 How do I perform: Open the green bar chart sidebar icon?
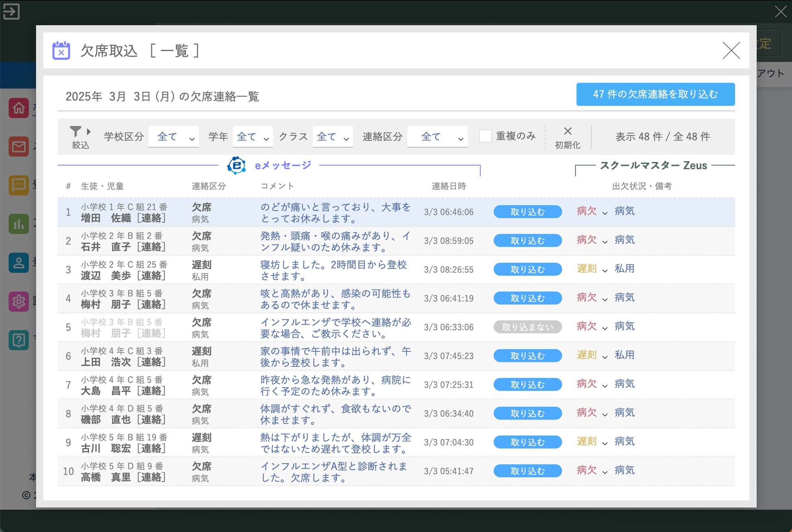(x=19, y=224)
